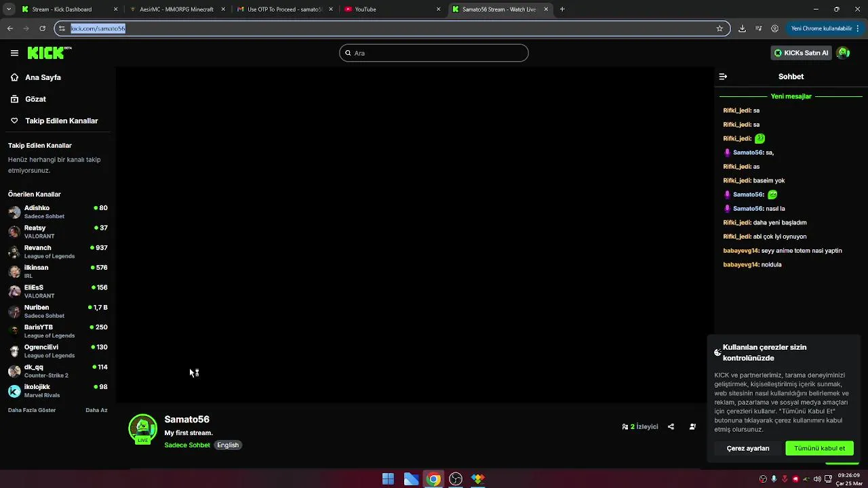This screenshot has height=488, width=868.
Task: Click the English language tag
Action: coord(228,445)
